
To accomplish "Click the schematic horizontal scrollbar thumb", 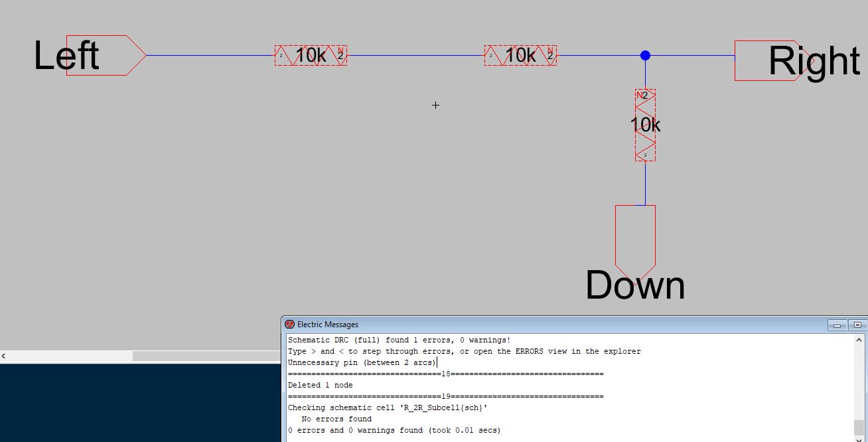I will 206,356.
